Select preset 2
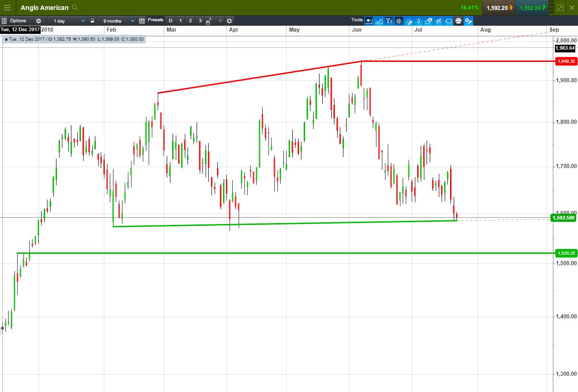This screenshot has height=392, width=578. [x=190, y=21]
